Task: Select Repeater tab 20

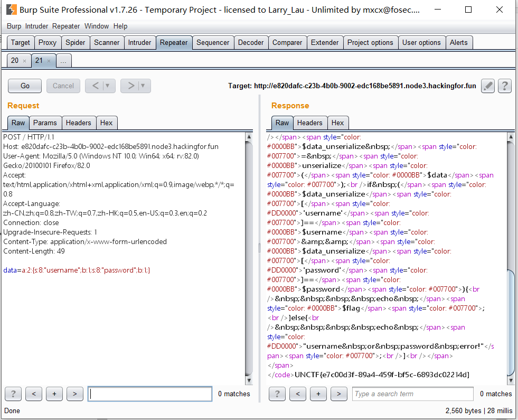Action: 15,60
